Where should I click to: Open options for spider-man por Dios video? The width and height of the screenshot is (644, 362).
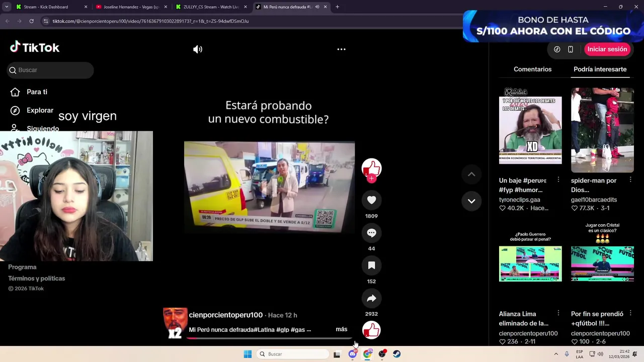(x=630, y=180)
